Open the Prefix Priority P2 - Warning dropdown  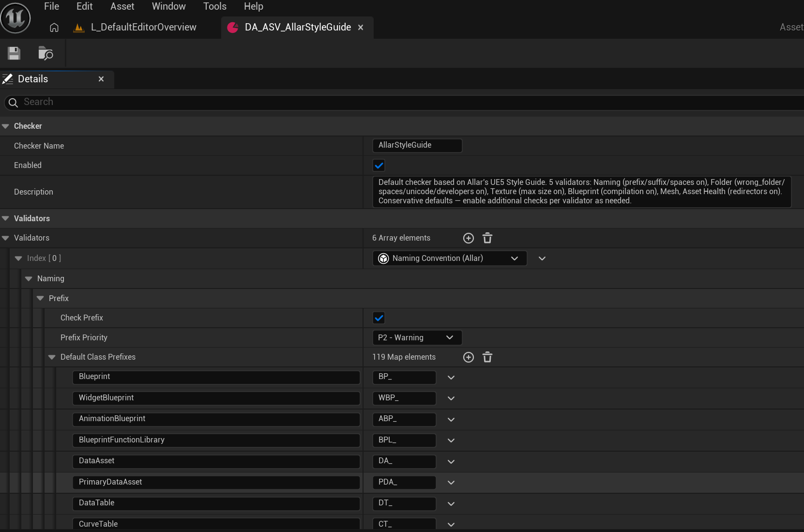pyautogui.click(x=417, y=338)
